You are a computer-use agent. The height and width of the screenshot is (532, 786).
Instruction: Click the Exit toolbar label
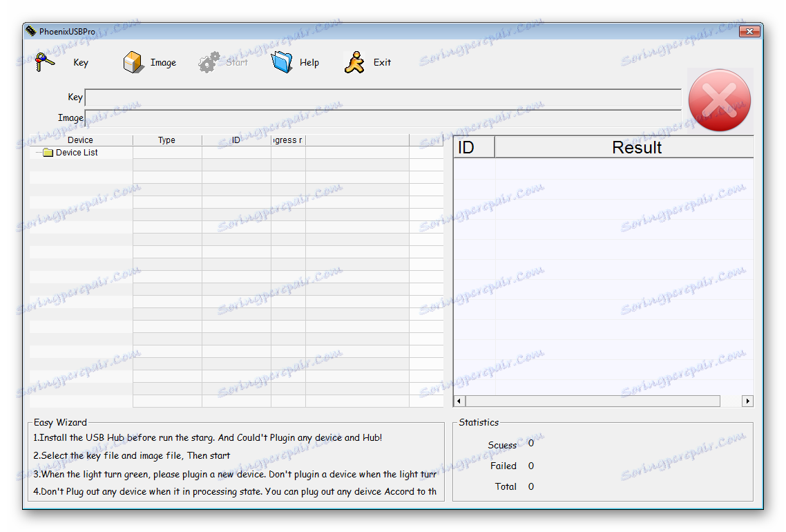click(382, 63)
